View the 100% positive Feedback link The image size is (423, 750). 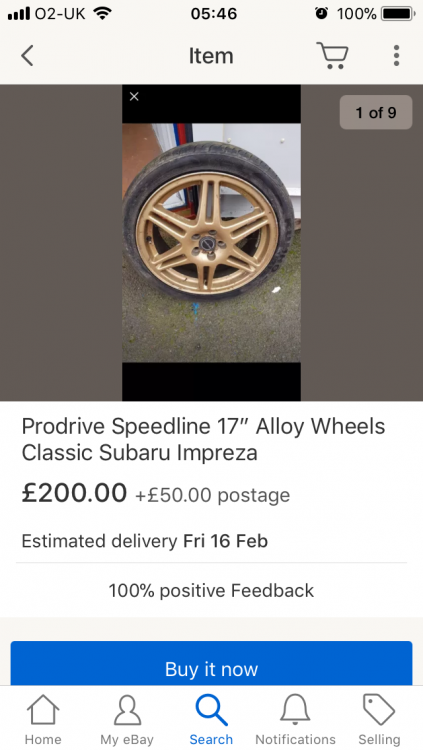(x=211, y=591)
